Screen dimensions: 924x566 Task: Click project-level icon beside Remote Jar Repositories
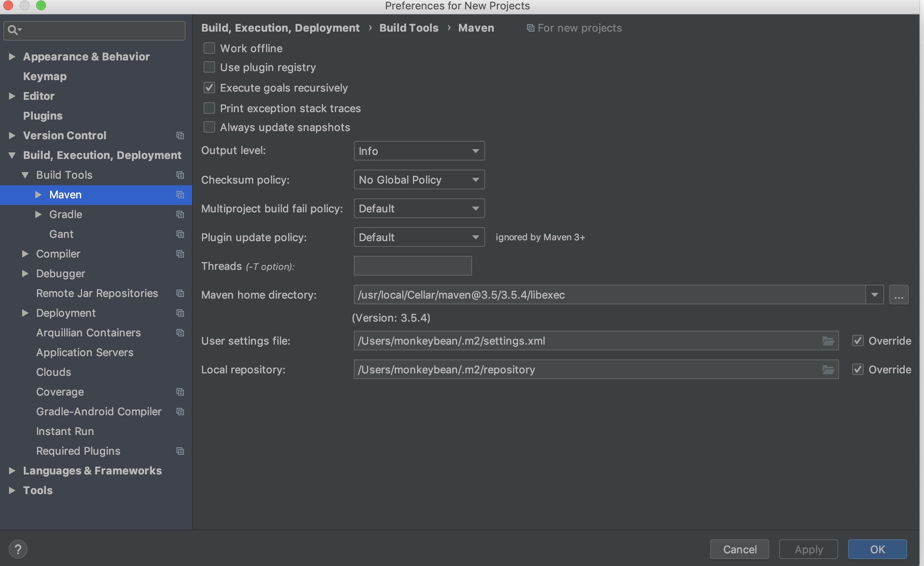[x=180, y=293]
